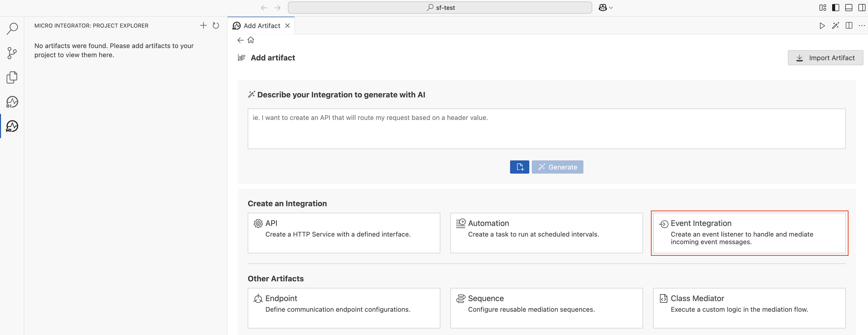868x335 pixels.
Task: Toggle the bottom panel
Action: [849, 7]
